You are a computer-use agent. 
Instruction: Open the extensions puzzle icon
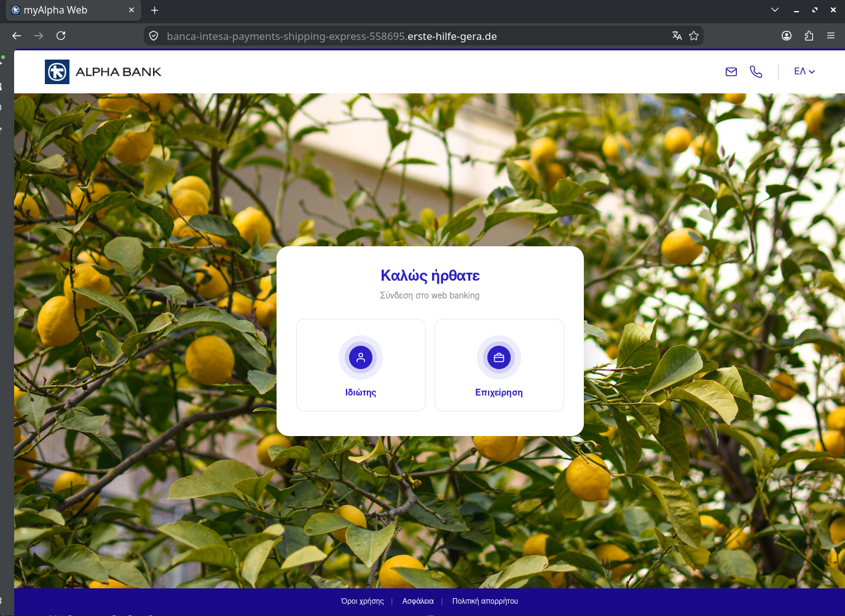809,36
